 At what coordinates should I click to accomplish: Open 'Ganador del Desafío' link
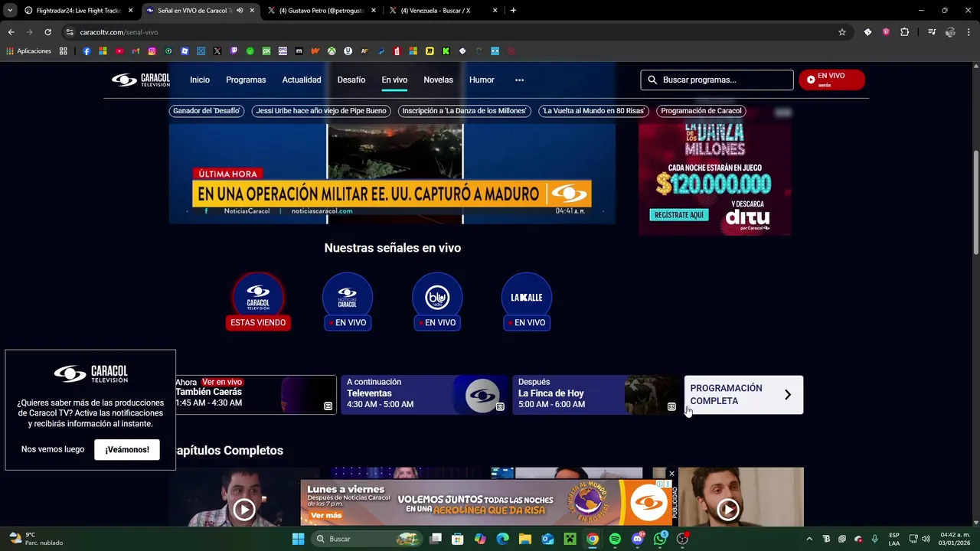(x=207, y=111)
